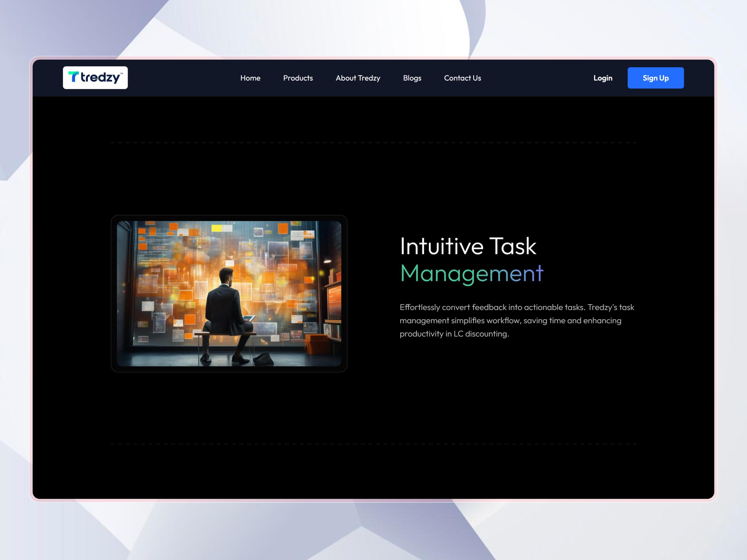Navigate to the Products section
The image size is (747, 560).
pyautogui.click(x=298, y=78)
